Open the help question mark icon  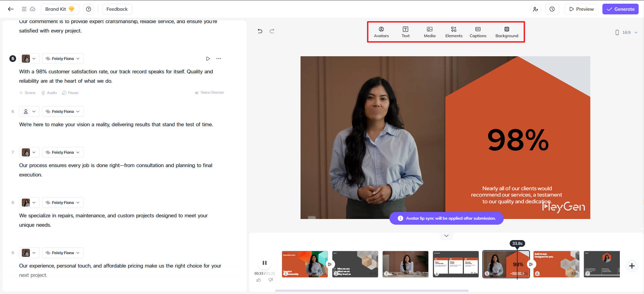(x=89, y=9)
